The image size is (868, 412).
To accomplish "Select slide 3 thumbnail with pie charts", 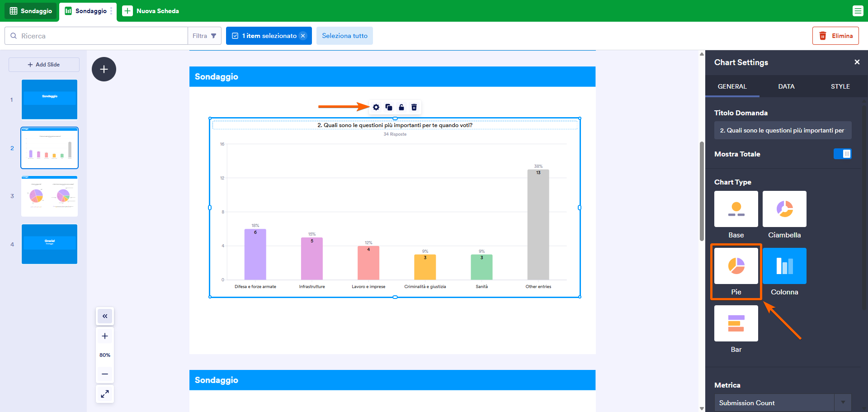I will (49, 196).
